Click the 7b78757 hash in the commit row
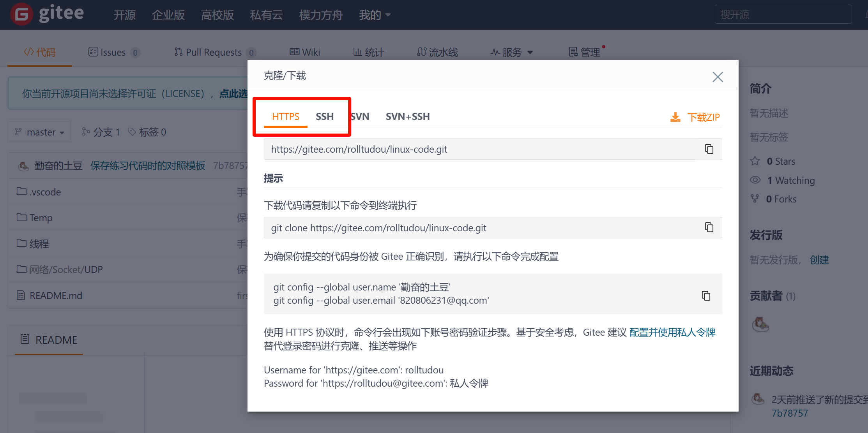868x433 pixels. click(230, 166)
